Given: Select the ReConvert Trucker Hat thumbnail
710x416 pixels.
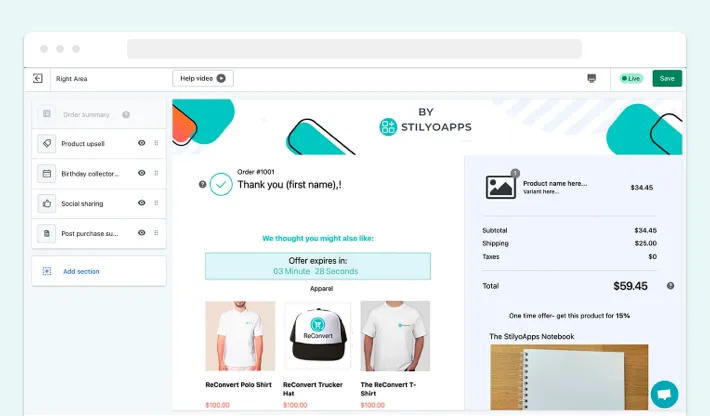Looking at the screenshot, I should point(317,336).
